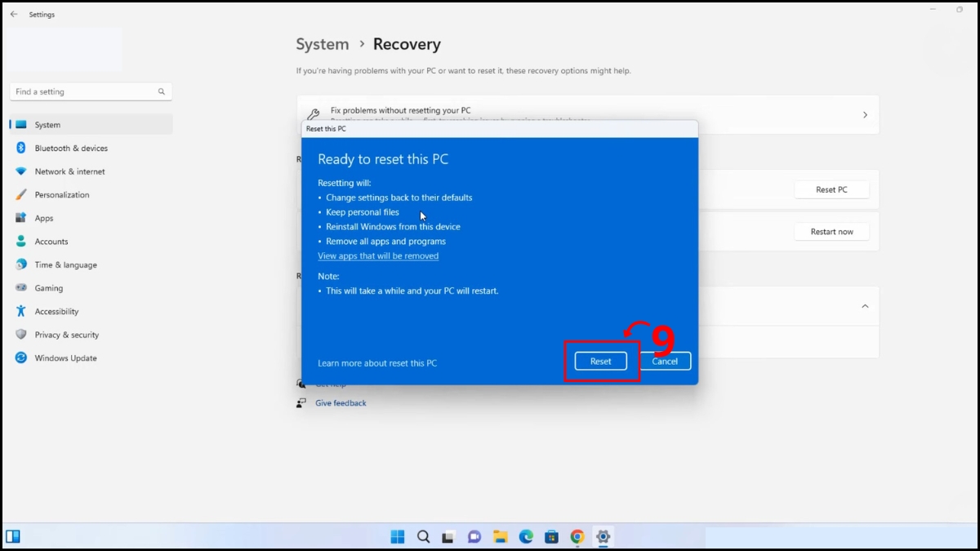
Task: Open Chrome from the taskbar
Action: [x=577, y=536]
